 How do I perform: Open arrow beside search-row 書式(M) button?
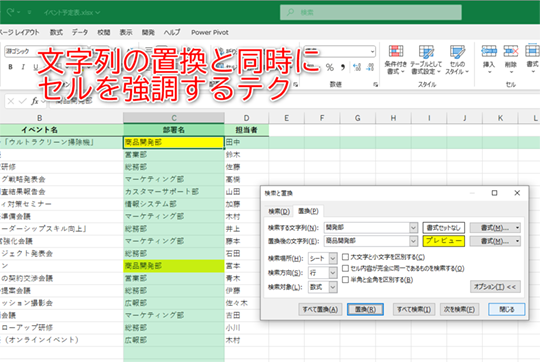(517, 228)
